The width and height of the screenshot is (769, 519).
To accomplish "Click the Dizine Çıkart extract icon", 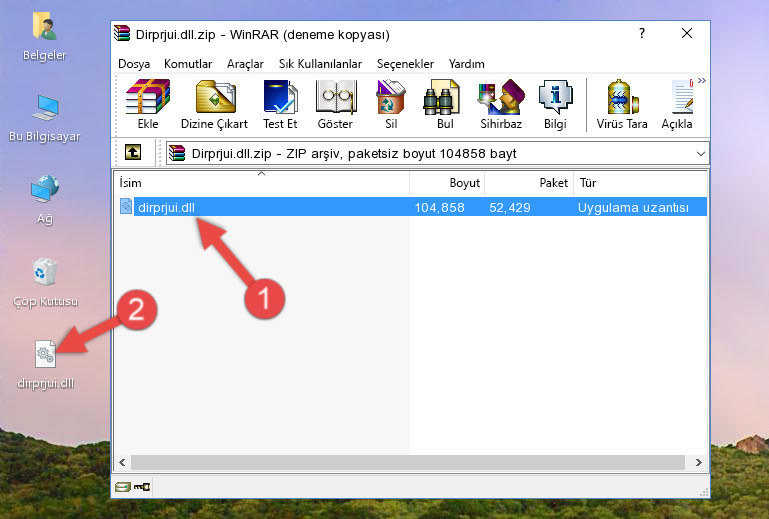I will point(214,104).
